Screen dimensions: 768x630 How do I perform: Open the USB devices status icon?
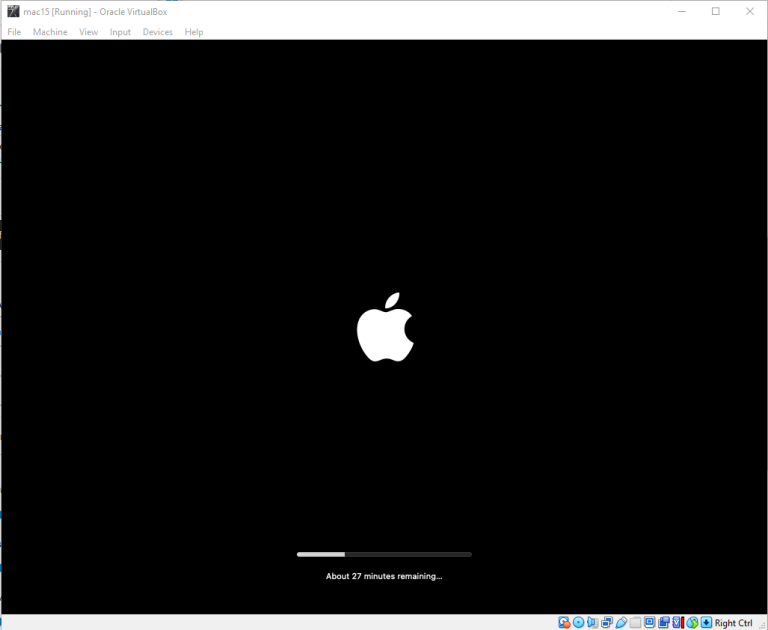coord(621,622)
